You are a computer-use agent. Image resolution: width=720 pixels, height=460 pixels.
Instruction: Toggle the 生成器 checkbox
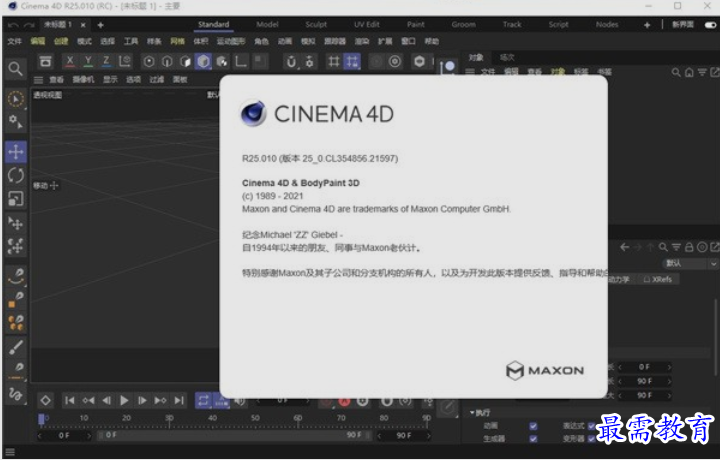pos(533,439)
